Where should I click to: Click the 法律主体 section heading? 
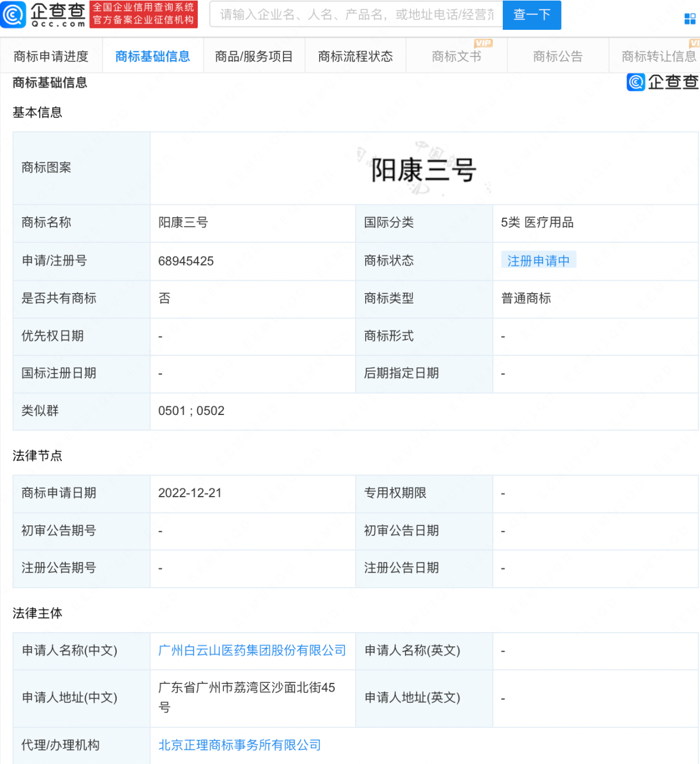(37, 613)
